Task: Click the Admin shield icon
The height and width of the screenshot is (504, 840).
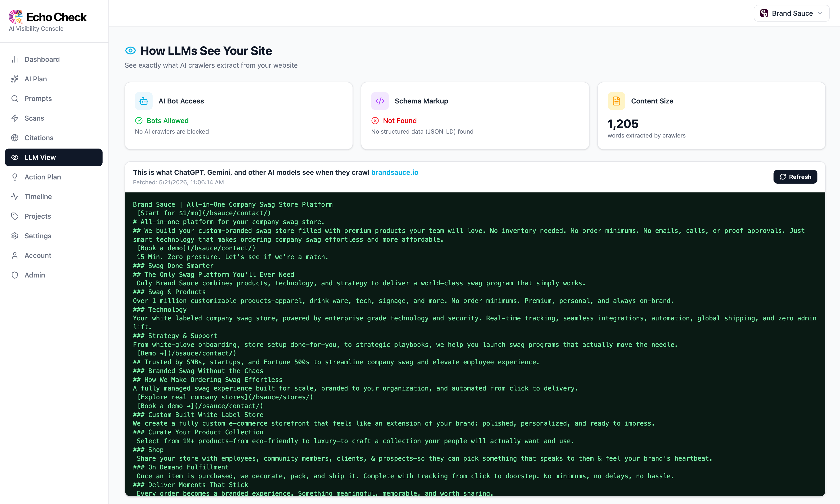Action: click(x=15, y=275)
